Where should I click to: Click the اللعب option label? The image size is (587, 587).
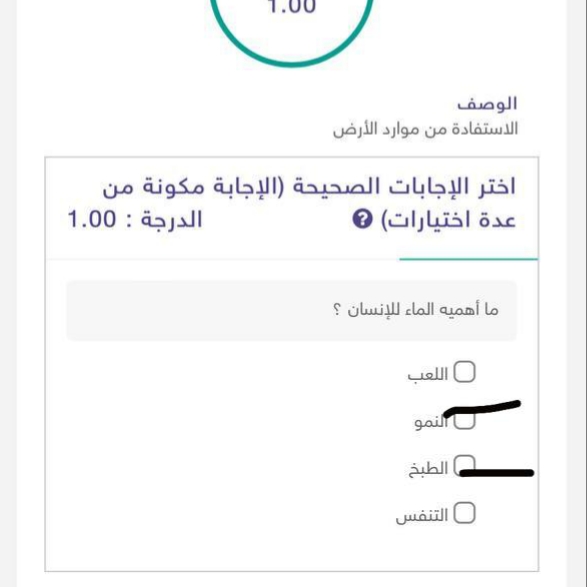pyautogui.click(x=428, y=374)
